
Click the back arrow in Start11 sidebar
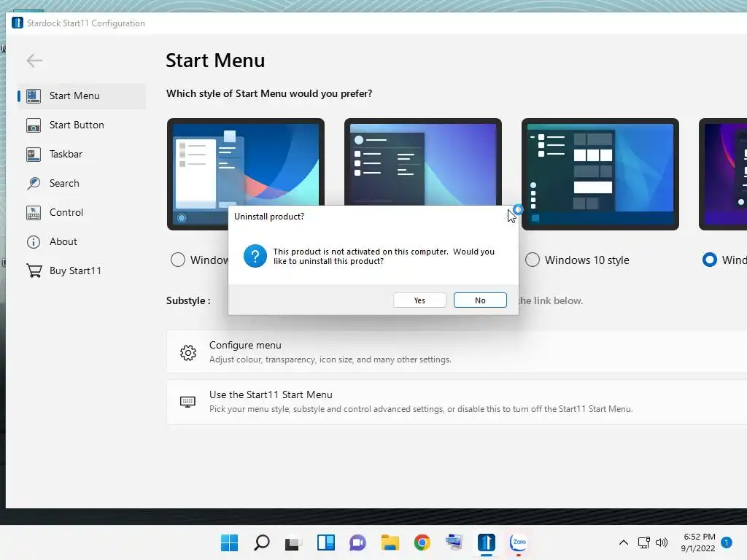(34, 61)
